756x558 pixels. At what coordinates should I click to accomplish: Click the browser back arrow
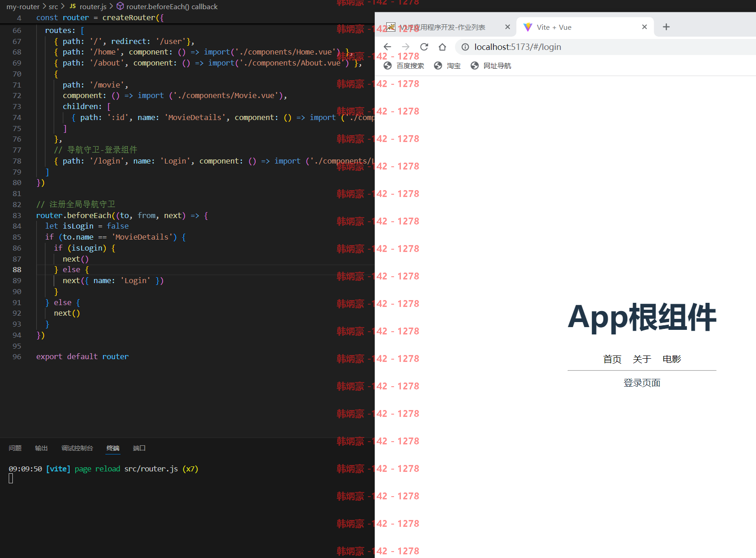[x=387, y=47]
